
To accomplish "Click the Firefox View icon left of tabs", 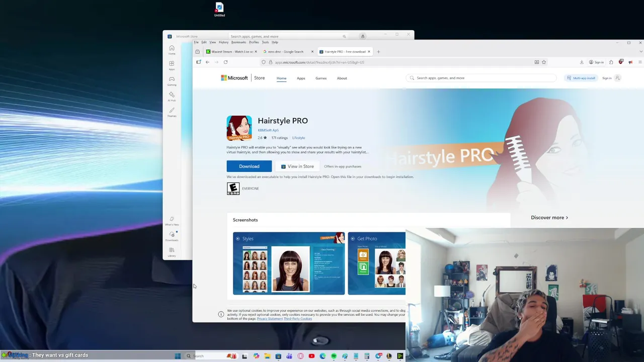I will (197, 52).
